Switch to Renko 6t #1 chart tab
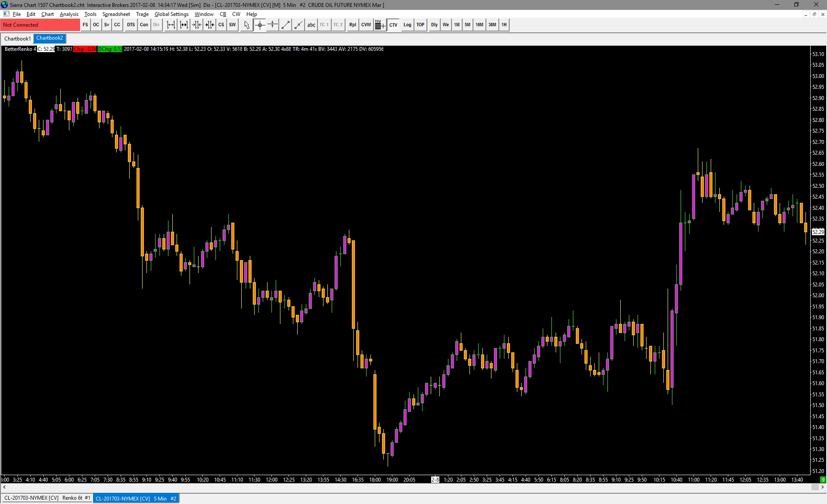Screen dimensions: 827x504 pyautogui.click(x=47, y=498)
